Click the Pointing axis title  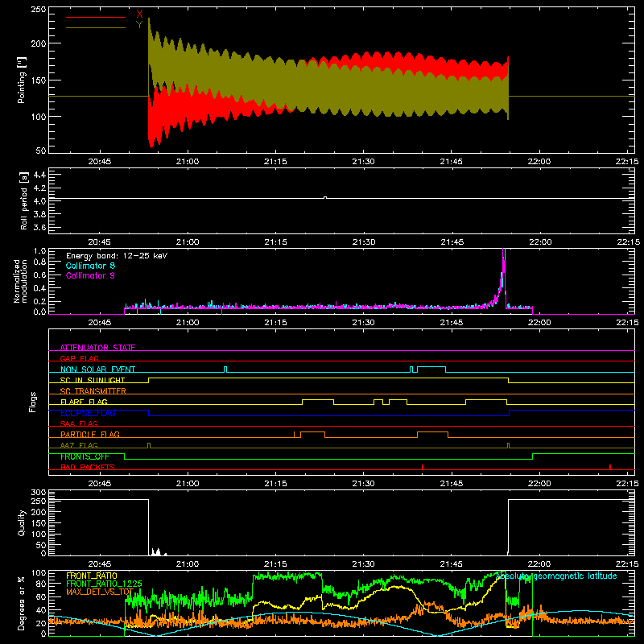(22, 80)
